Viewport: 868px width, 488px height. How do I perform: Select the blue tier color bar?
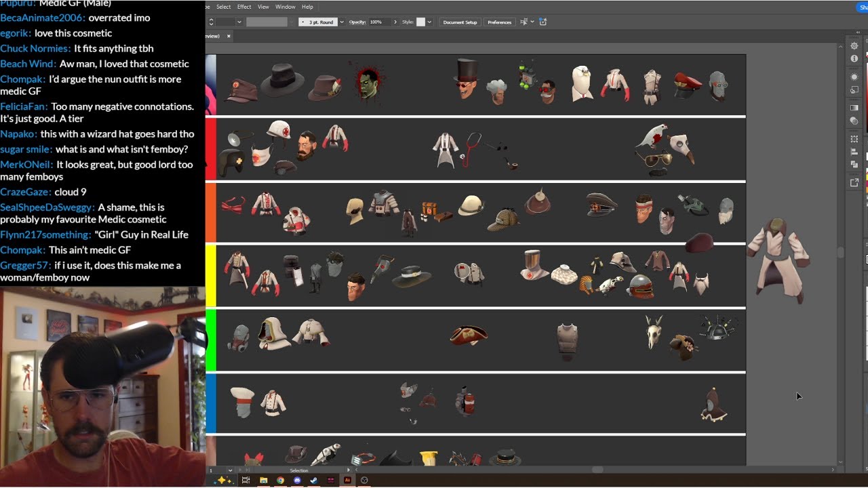[211, 404]
